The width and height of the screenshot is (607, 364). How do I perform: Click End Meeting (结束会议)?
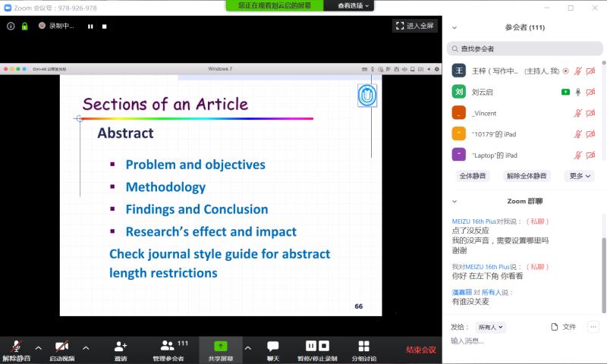click(420, 350)
